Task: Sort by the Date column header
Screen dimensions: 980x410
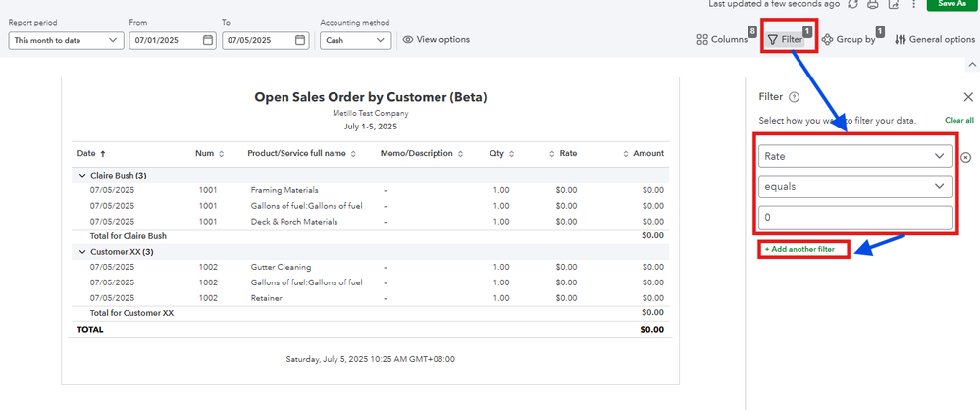Action: (x=91, y=153)
